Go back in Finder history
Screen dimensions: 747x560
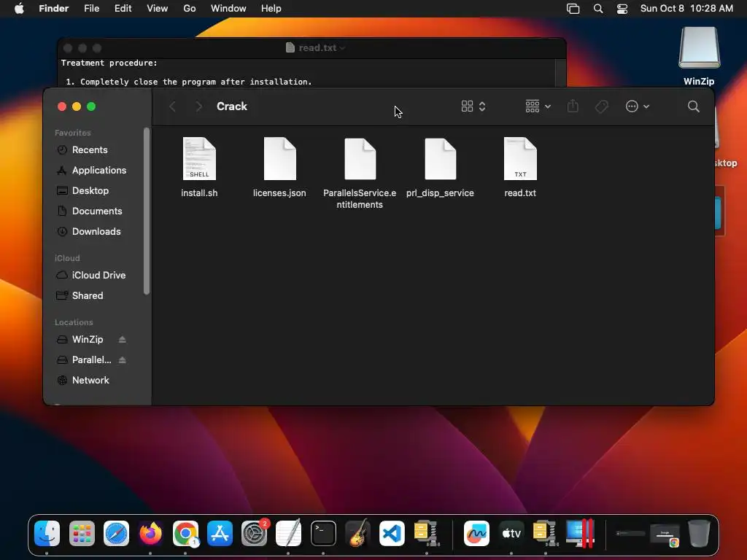pos(173,106)
